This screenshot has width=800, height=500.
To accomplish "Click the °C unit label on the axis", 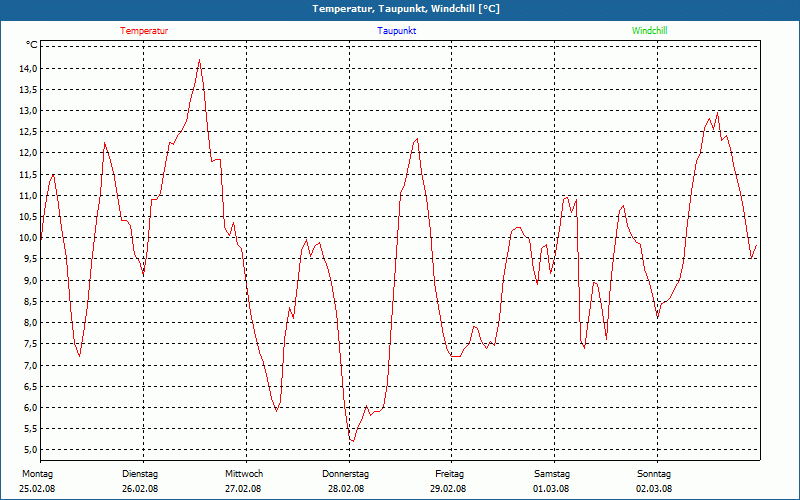I will click(32, 45).
